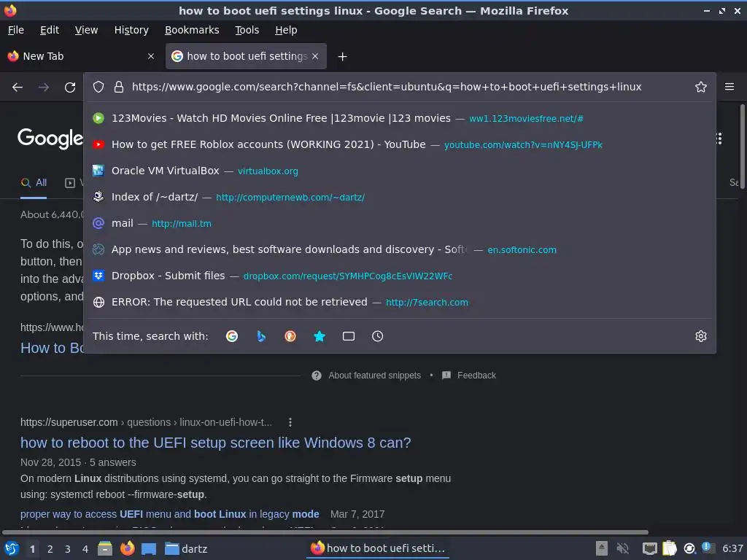Open search settings gear icon
747x560 pixels.
click(701, 336)
